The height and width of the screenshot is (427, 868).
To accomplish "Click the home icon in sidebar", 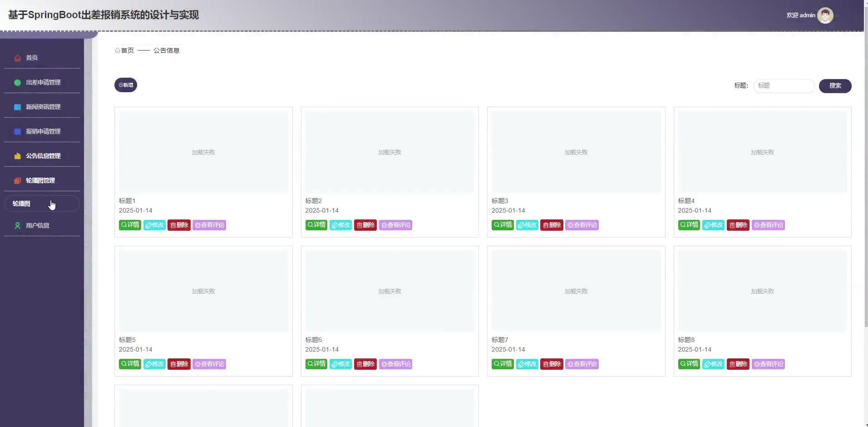I will (x=18, y=58).
